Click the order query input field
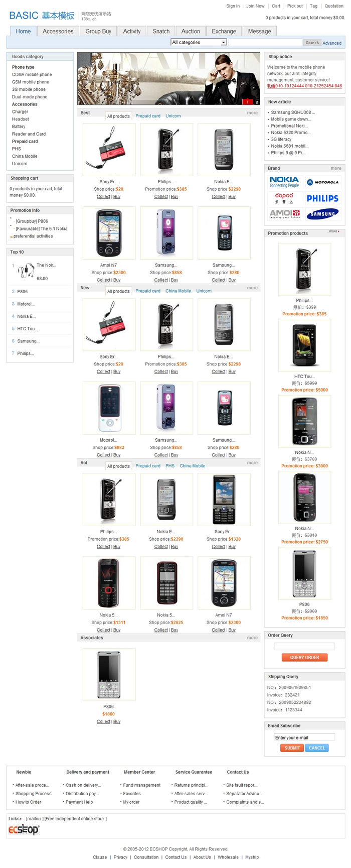This screenshot has width=351, height=868. pyautogui.click(x=304, y=647)
